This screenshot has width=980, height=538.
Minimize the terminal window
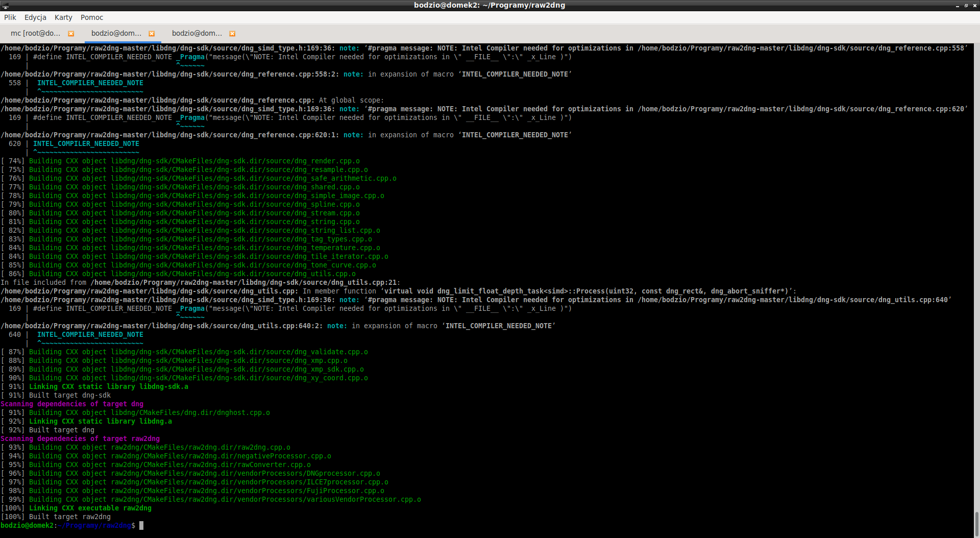click(957, 6)
